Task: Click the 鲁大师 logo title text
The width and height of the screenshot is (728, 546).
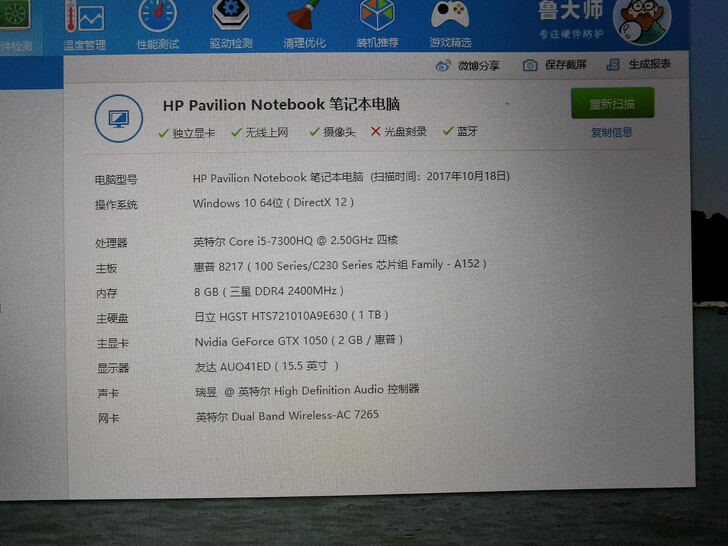Action: coord(571,11)
